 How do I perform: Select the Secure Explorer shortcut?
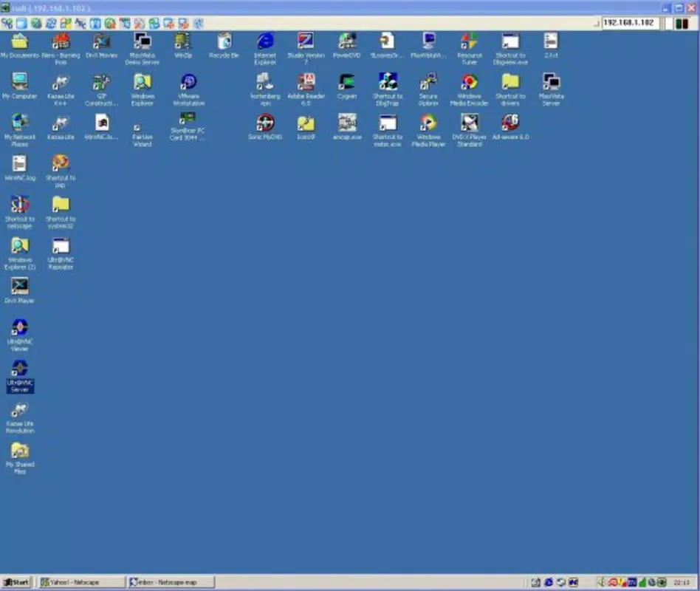click(x=428, y=90)
